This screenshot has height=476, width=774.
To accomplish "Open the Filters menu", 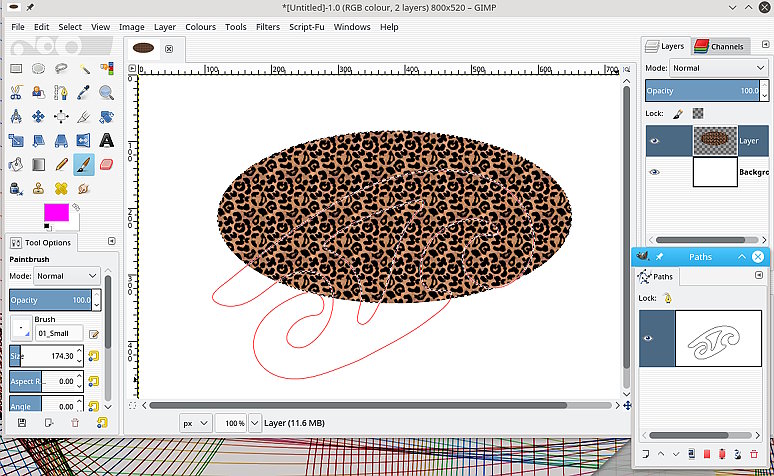I will click(x=267, y=27).
